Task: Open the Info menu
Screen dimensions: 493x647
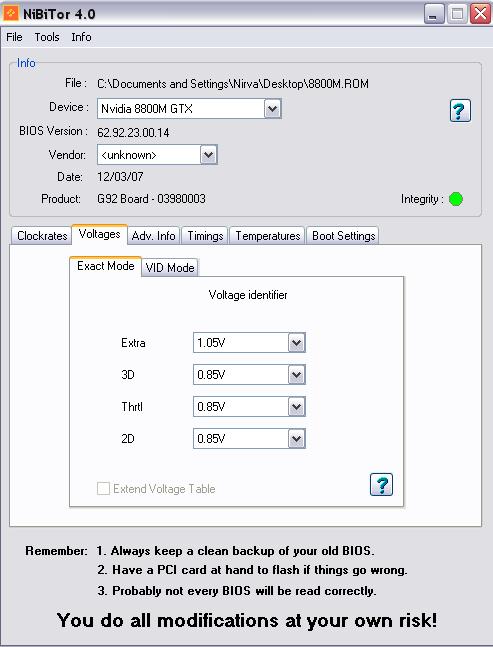Action: coord(81,37)
